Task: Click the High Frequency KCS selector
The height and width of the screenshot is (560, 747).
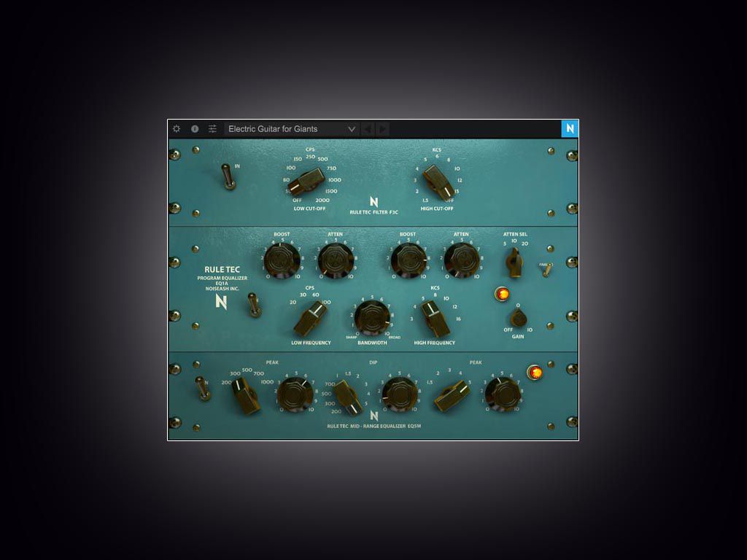Action: pos(436,319)
